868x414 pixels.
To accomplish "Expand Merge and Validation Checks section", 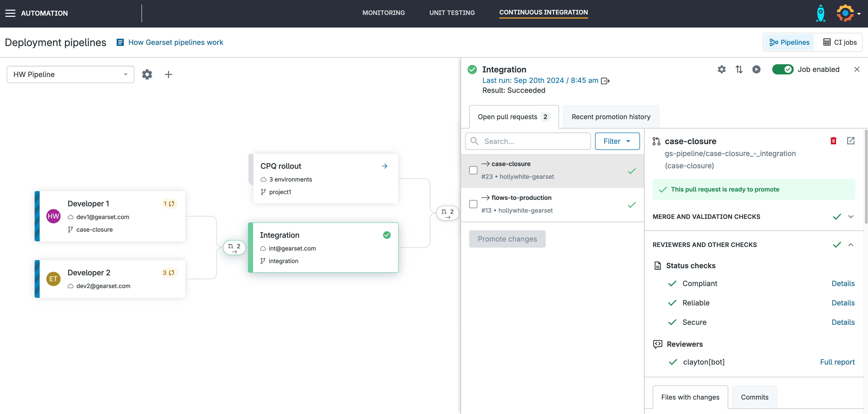I will tap(850, 217).
